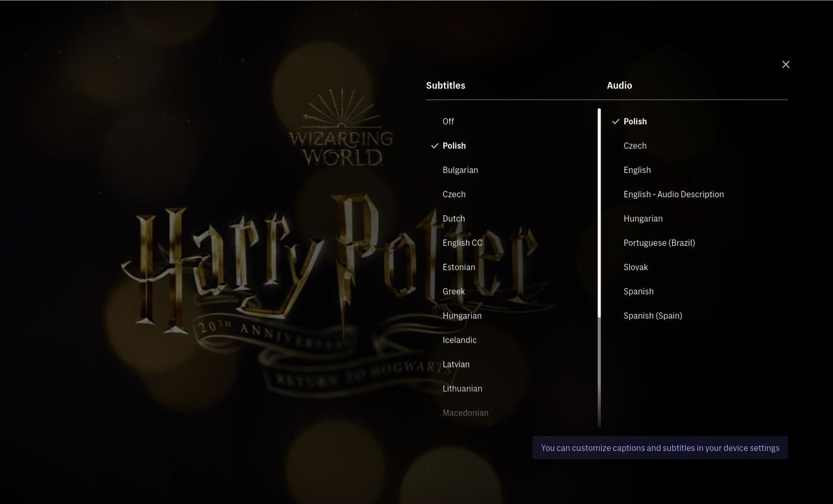Select Dutch subtitles
The height and width of the screenshot is (504, 833).
click(454, 219)
